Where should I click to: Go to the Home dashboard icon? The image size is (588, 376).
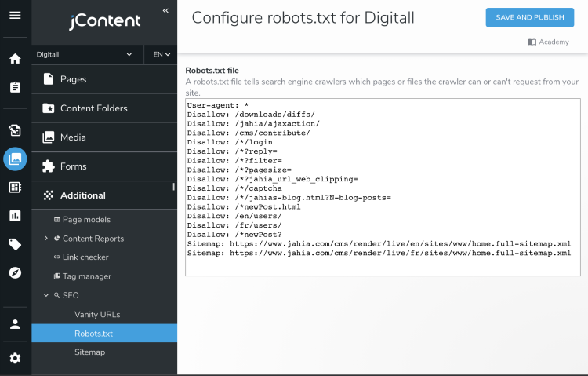point(15,59)
